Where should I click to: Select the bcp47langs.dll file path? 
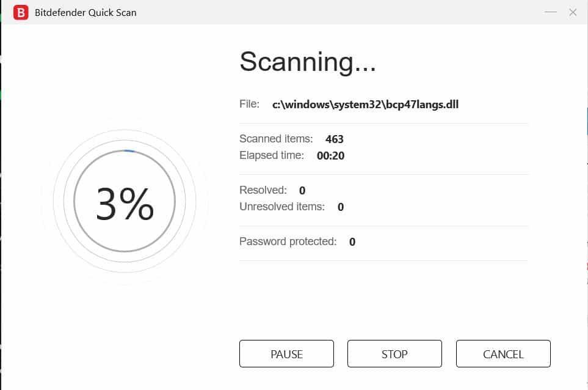click(x=365, y=105)
